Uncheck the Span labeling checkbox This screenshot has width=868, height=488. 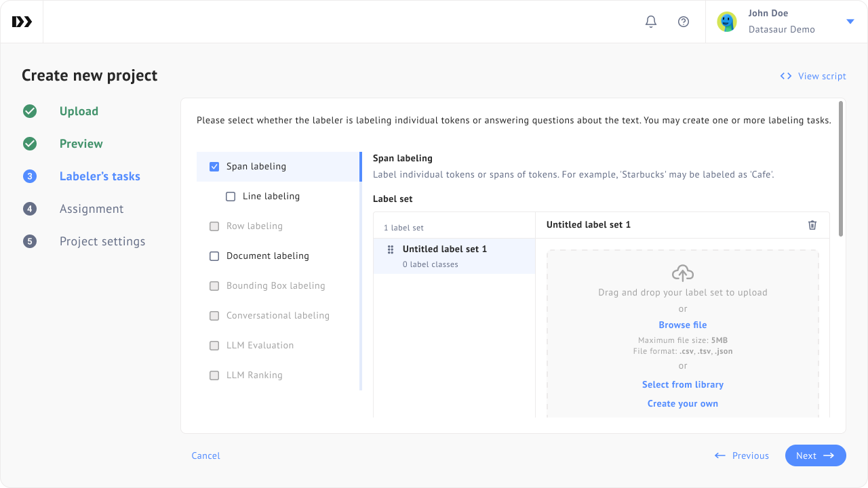(214, 167)
